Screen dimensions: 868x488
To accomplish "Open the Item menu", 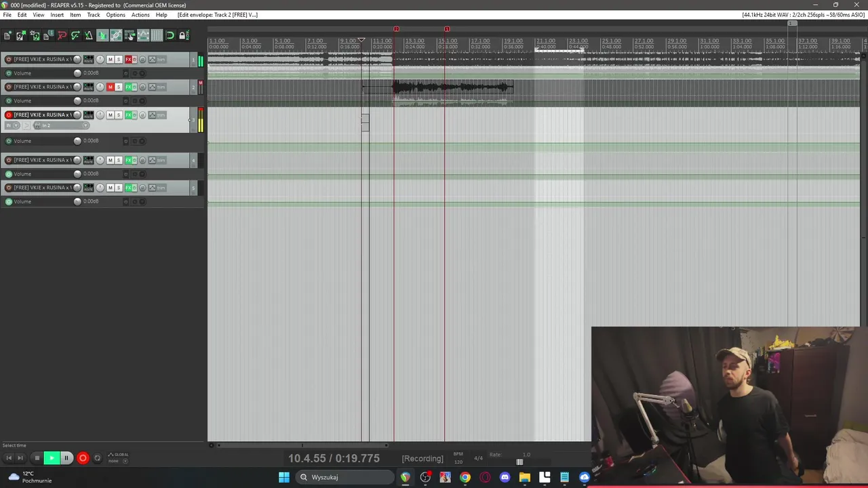I will (75, 15).
